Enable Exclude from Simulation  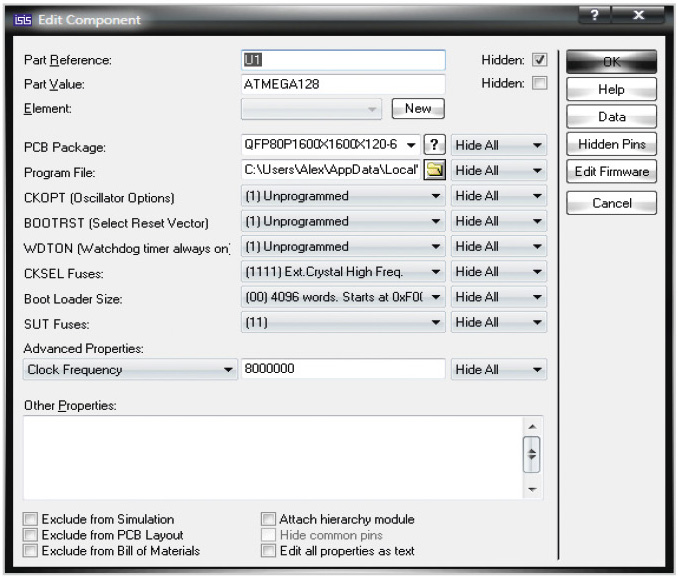pyautogui.click(x=30, y=519)
